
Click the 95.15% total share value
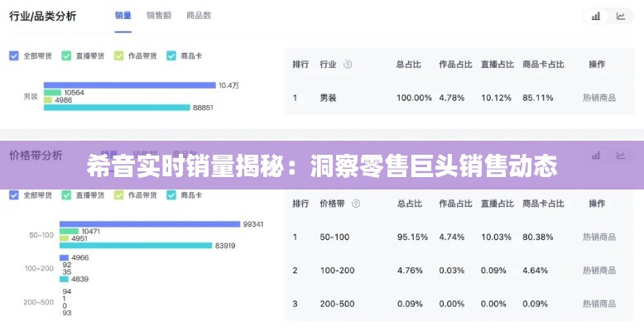click(412, 237)
